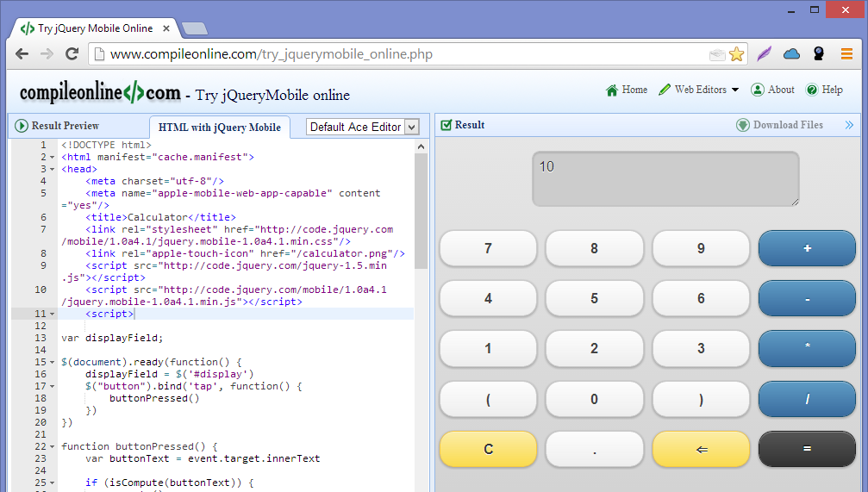Click the calculator display field showing 10
Image resolution: width=868 pixels, height=492 pixels.
665,178
